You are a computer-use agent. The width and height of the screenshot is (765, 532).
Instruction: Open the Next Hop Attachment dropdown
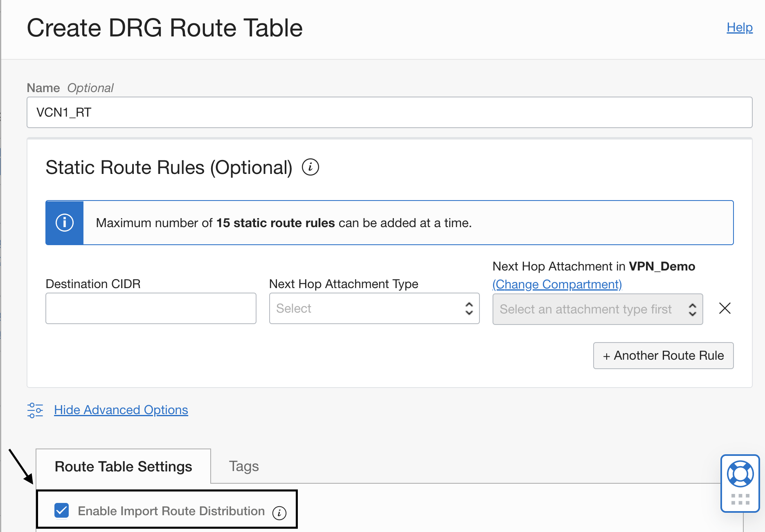click(597, 309)
